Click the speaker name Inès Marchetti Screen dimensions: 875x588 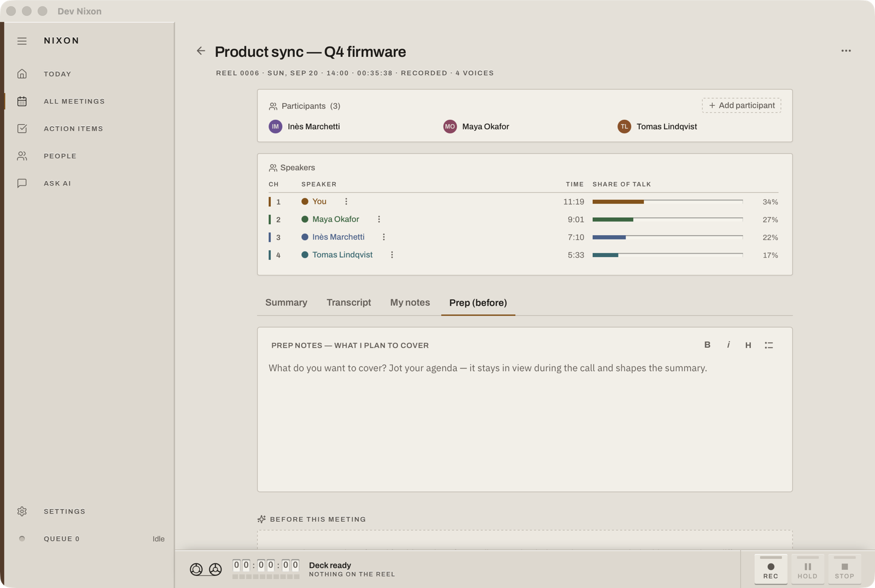[x=339, y=237]
